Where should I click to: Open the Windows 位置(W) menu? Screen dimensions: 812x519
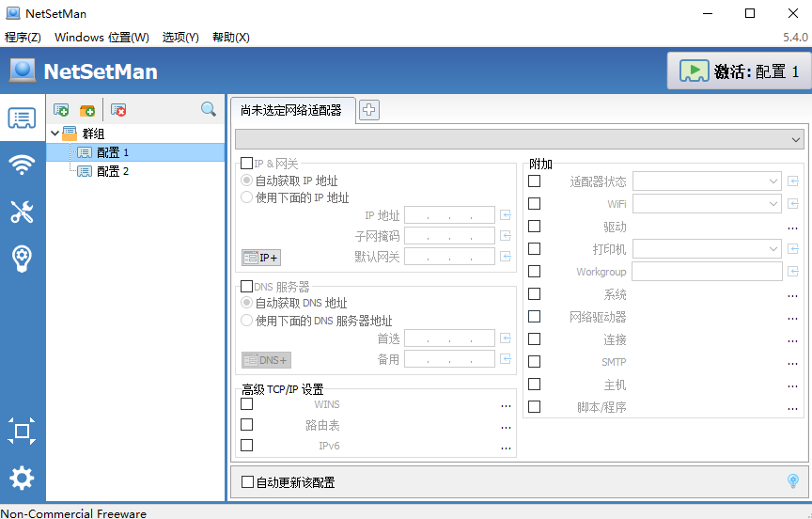(x=102, y=38)
